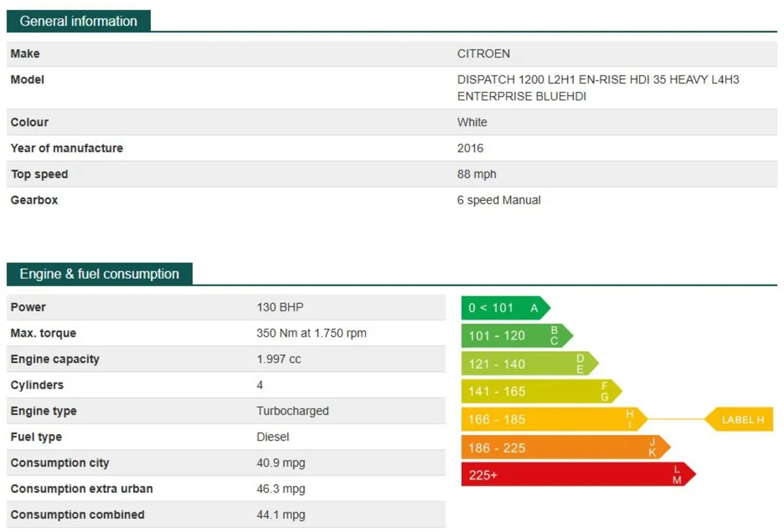This screenshot has height=532, width=784.
Task: Click the red 225+ emission band
Action: (579, 475)
